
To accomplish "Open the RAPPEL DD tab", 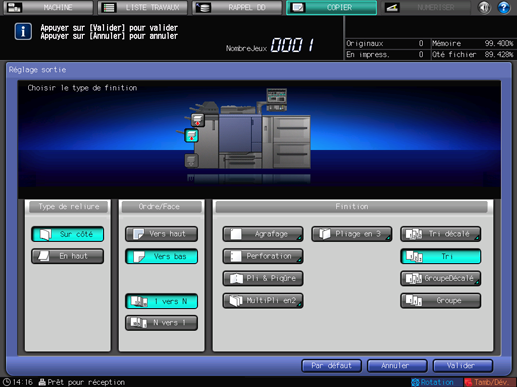I will coord(237,7).
